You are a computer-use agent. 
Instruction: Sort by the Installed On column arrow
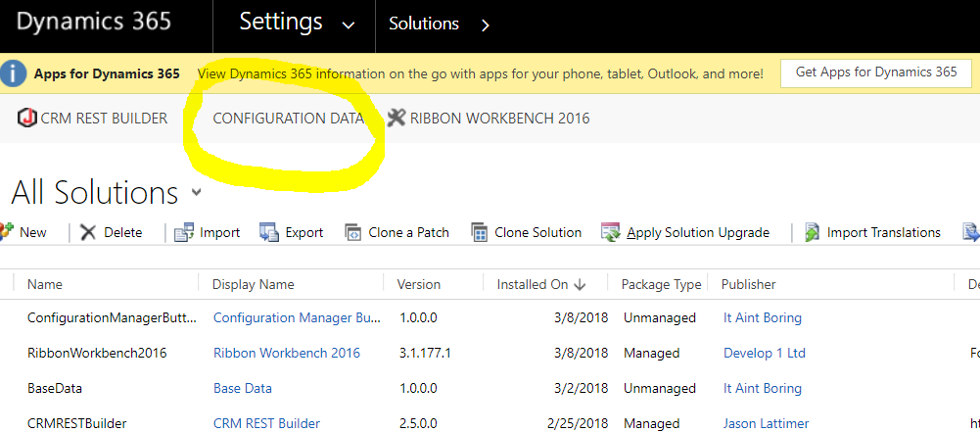point(580,285)
